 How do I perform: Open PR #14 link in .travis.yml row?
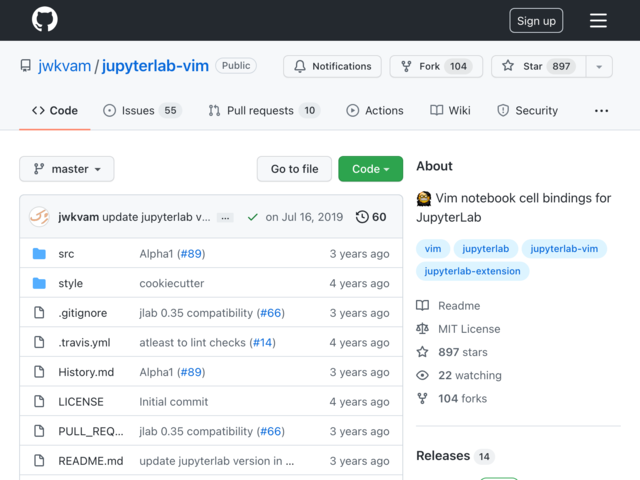pyautogui.click(x=262, y=342)
